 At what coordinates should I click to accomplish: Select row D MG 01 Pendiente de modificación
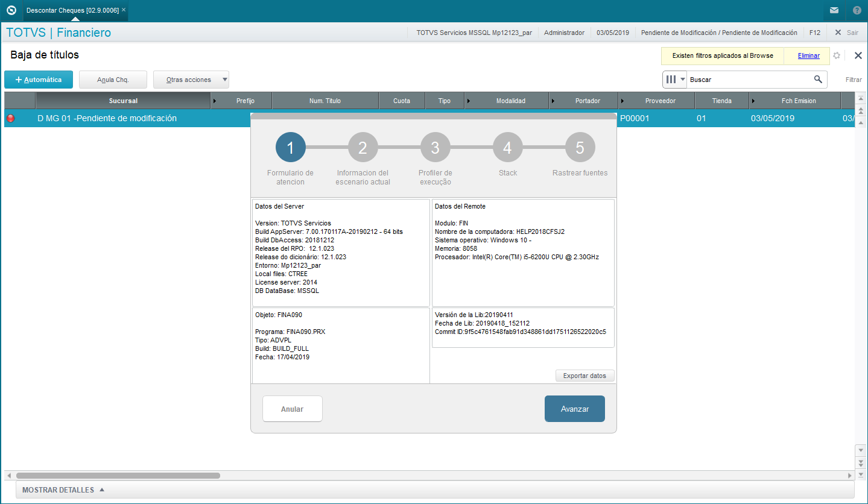[x=429, y=118]
